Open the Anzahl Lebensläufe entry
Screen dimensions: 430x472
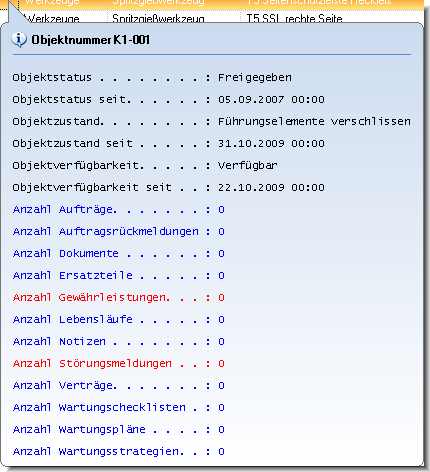point(119,320)
